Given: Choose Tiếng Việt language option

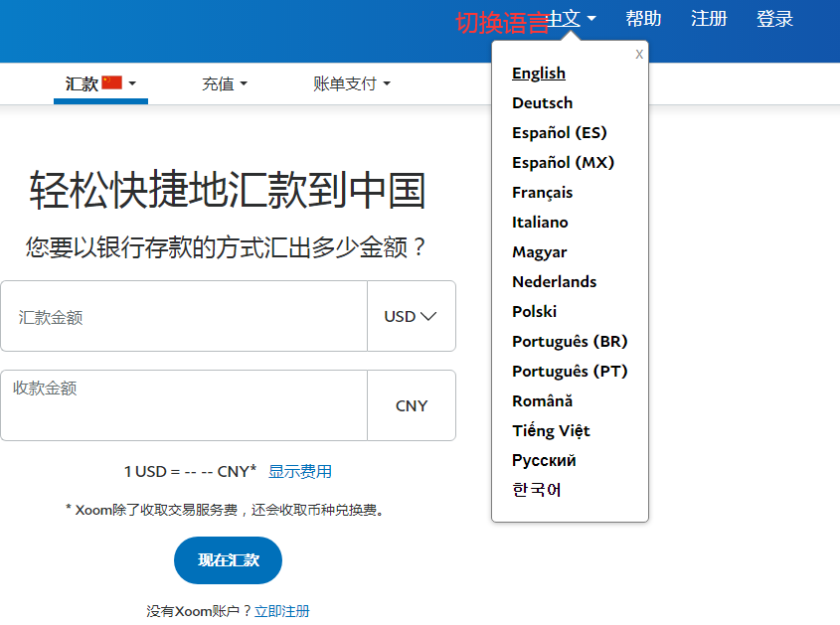Looking at the screenshot, I should [x=551, y=431].
